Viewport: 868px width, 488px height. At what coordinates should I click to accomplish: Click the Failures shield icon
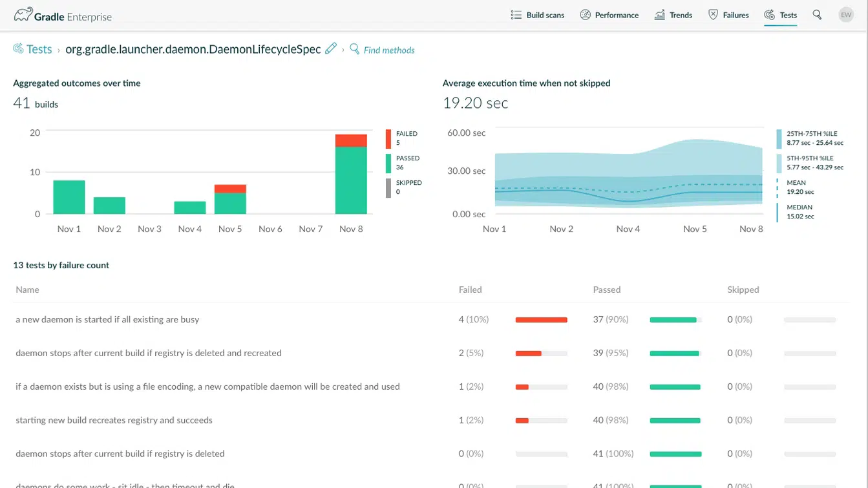tap(713, 15)
